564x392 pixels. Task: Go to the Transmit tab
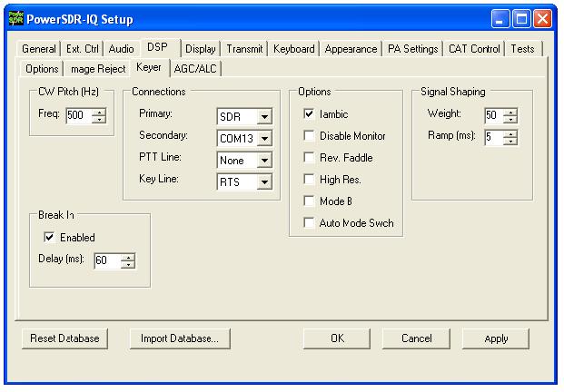tap(244, 49)
